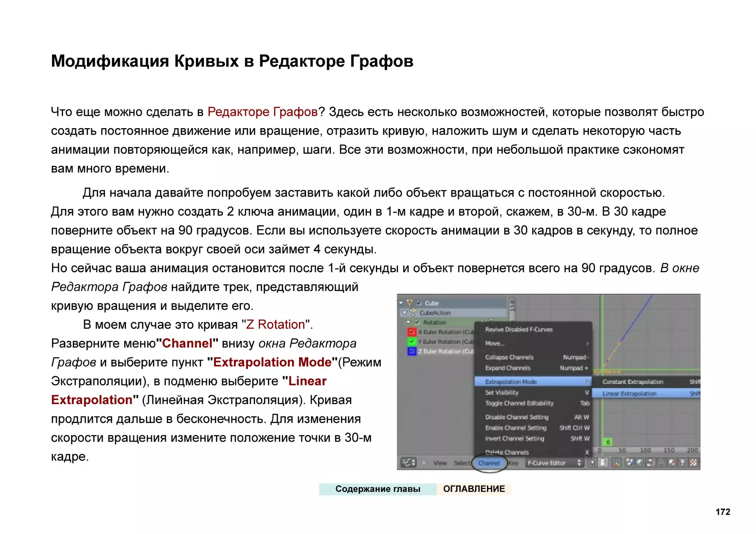Open the Move... submenu arrow
The height and width of the screenshot is (534, 756).
pyautogui.click(x=587, y=344)
